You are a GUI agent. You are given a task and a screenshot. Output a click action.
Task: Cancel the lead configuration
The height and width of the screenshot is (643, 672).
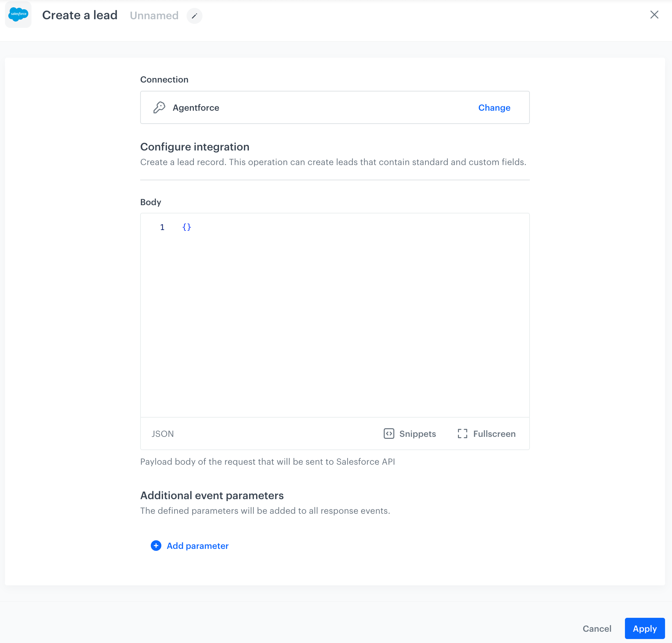click(x=597, y=628)
